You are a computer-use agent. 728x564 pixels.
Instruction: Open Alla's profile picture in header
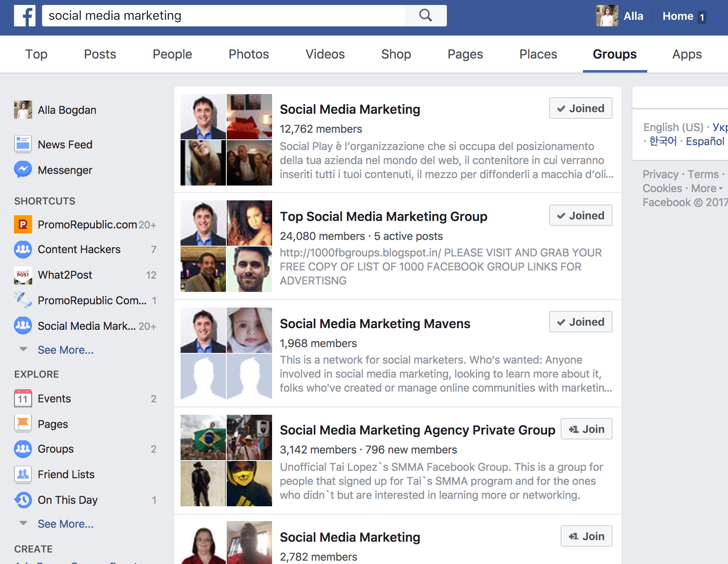(607, 16)
